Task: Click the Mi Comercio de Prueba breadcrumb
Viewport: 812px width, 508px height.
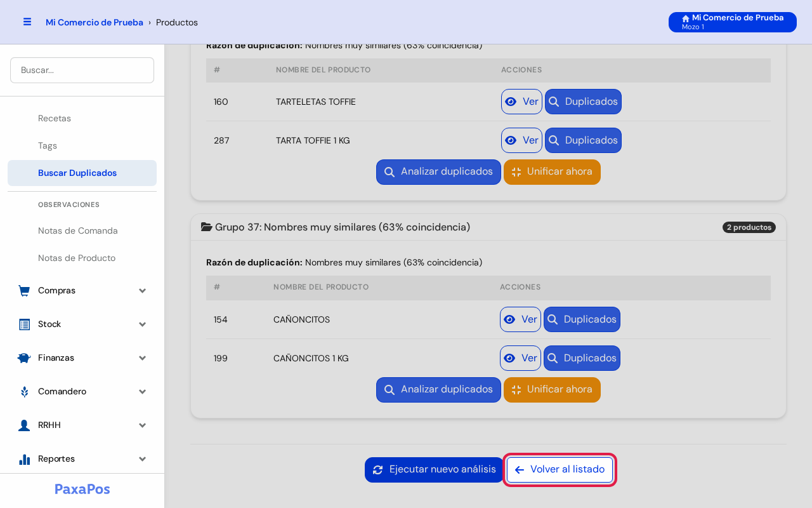Action: coord(95,22)
